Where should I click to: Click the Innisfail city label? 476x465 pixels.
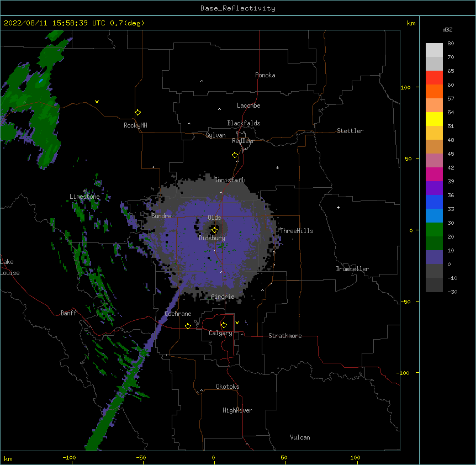click(229, 180)
